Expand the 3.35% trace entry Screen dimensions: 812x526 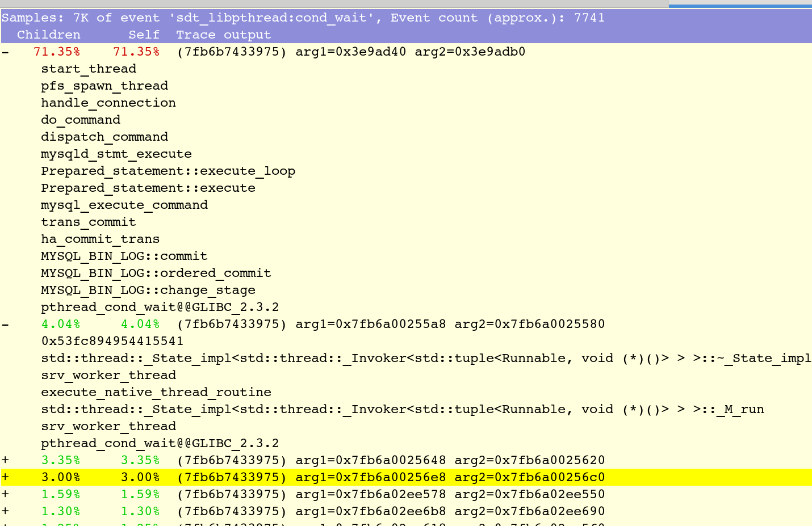pyautogui.click(x=5, y=460)
